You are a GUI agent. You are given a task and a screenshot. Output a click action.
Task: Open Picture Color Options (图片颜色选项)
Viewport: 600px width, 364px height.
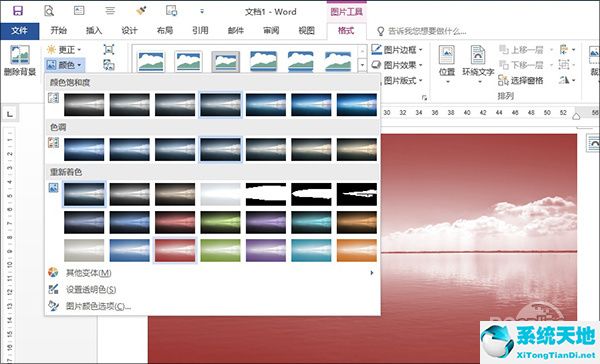212,306
